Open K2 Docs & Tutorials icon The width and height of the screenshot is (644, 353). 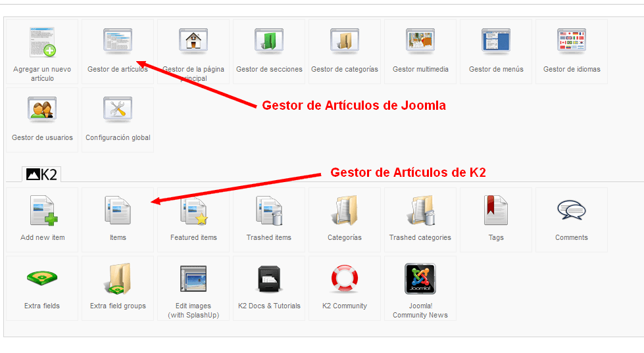269,279
